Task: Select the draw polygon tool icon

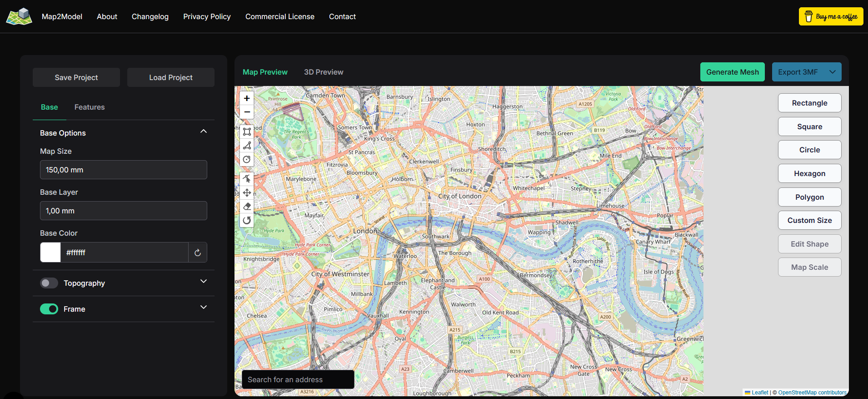Action: click(x=247, y=146)
